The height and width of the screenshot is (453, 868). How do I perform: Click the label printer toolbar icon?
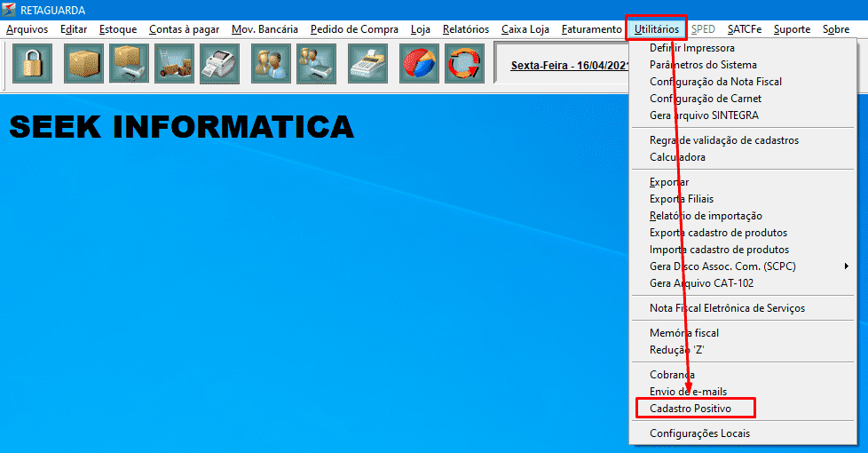click(220, 64)
